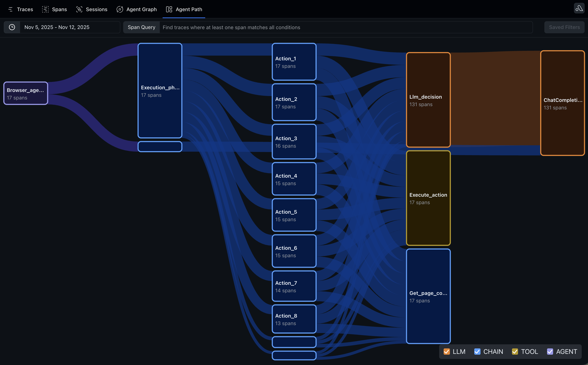
Task: Click the clock icon beside date range
Action: (12, 27)
